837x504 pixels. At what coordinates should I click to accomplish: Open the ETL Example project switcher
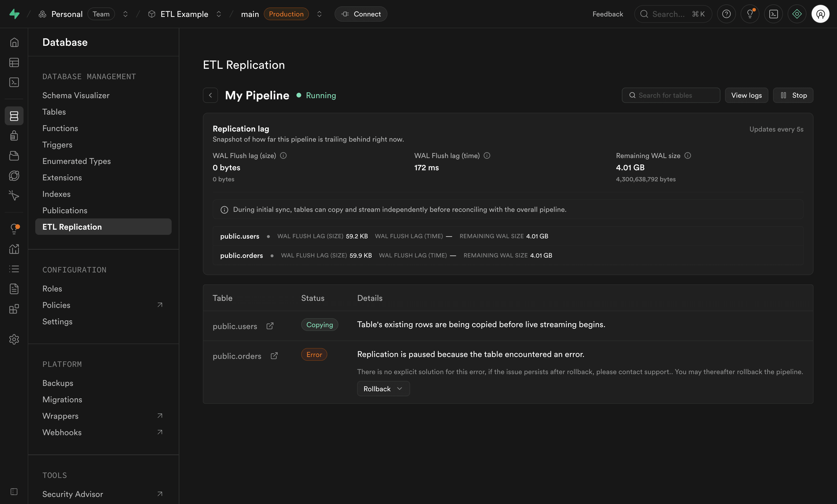(219, 14)
